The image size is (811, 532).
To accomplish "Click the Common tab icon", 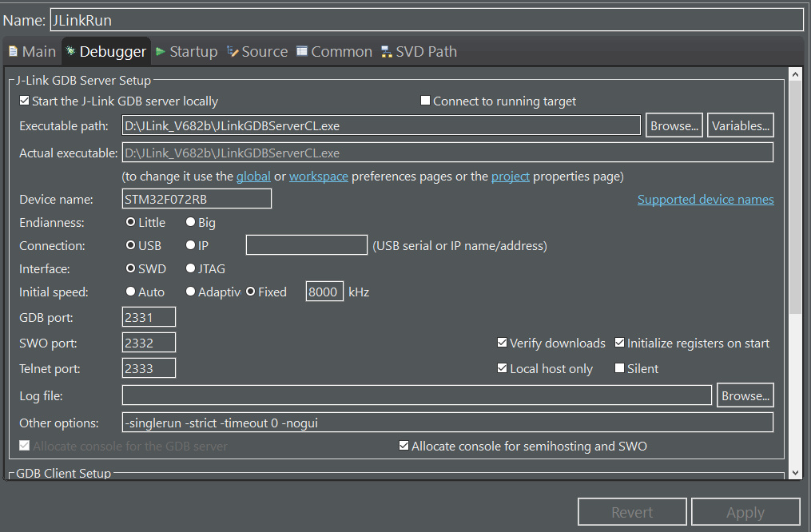I will (x=302, y=51).
